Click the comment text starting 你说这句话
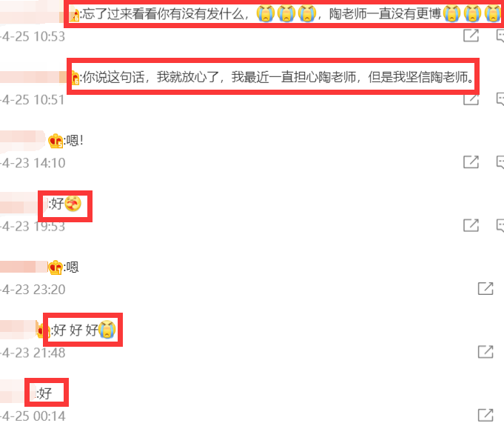 click(278, 77)
